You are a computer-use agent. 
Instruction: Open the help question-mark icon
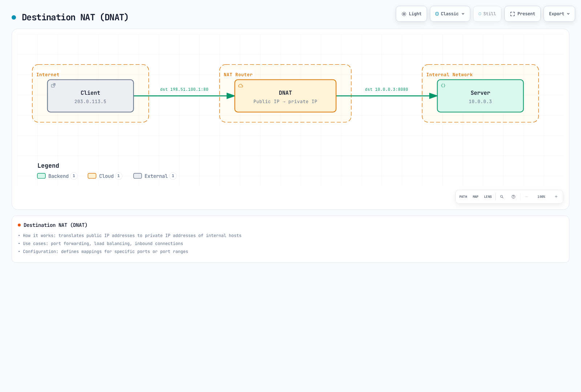click(x=513, y=197)
